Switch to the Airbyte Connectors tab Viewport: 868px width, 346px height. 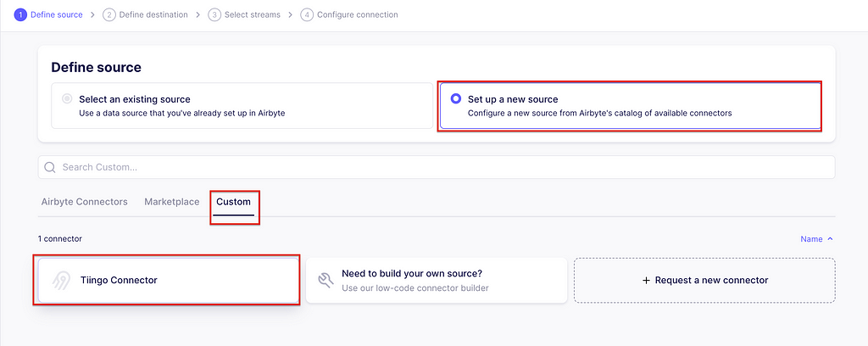click(84, 202)
